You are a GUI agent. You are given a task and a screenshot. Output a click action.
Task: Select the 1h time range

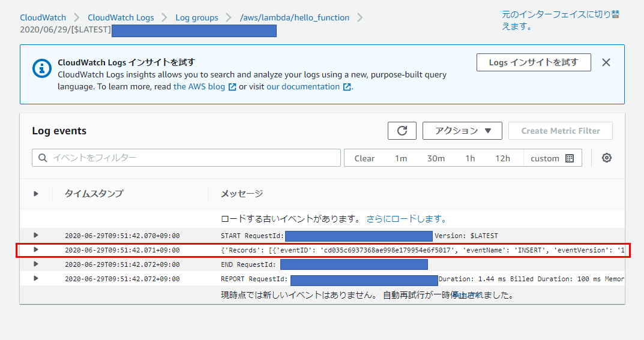(x=470, y=158)
